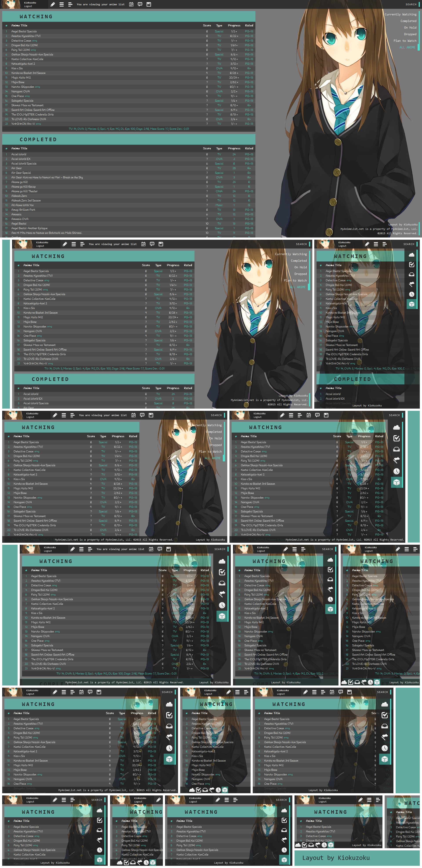Sort by Score in the topmost Watching table
Viewport: 422px width, 868px height.
207,26
